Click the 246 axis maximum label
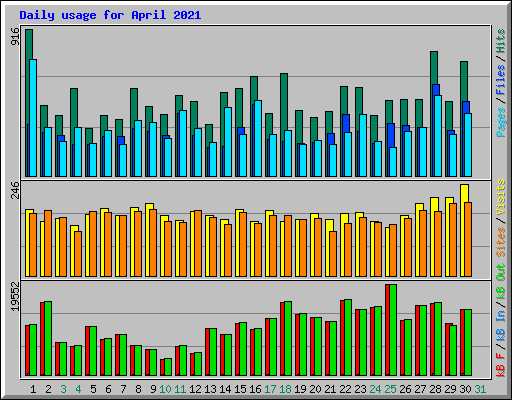This screenshot has height=400, width=512. point(15,190)
